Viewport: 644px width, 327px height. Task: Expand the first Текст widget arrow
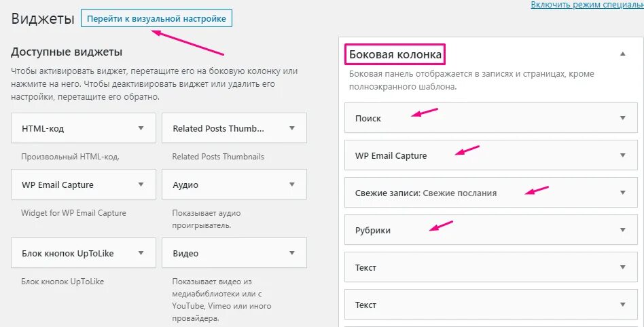point(622,267)
